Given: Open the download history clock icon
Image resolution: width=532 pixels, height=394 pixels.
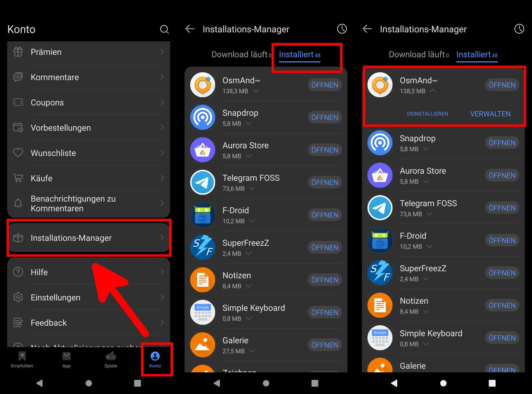Looking at the screenshot, I should 342,29.
